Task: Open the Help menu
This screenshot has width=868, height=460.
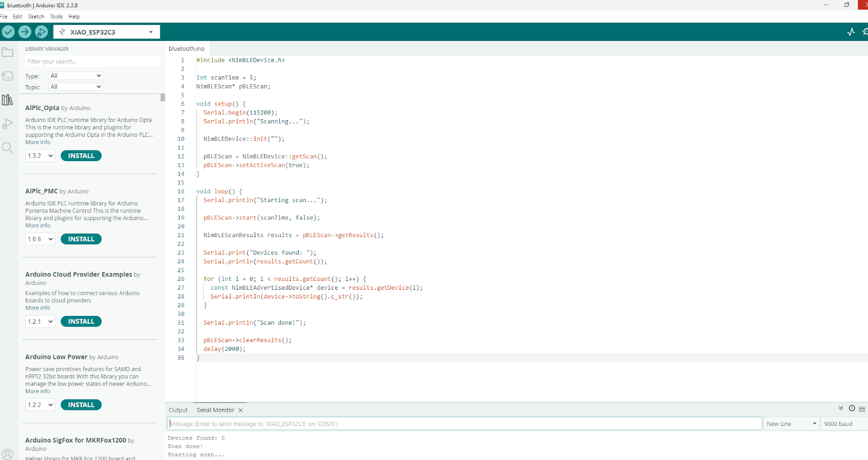Action: coord(74,17)
